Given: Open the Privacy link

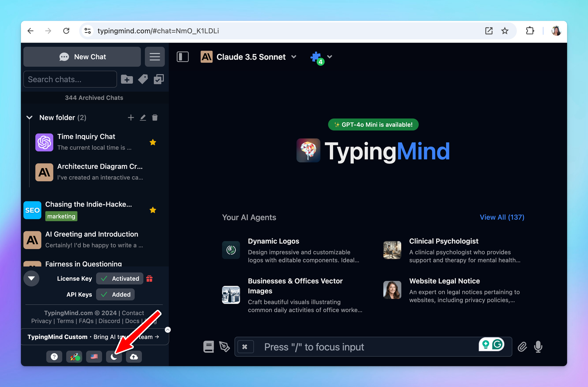Looking at the screenshot, I should pyautogui.click(x=41, y=321).
